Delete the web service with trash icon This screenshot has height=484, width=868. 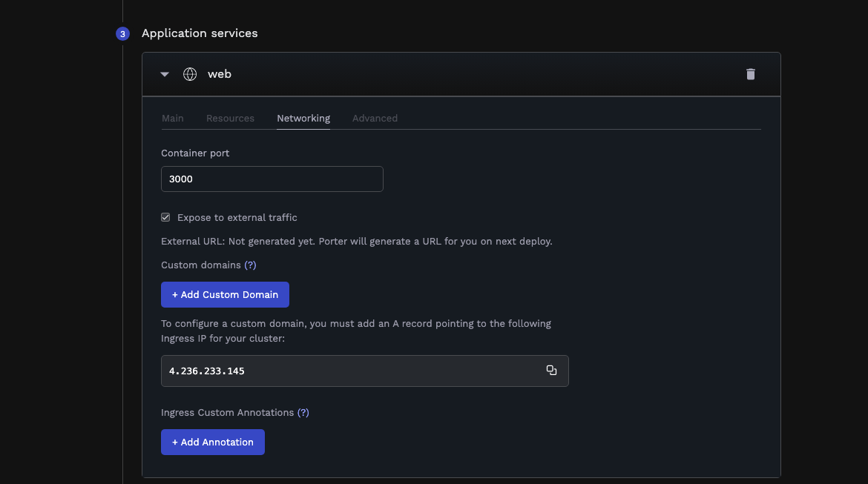pyautogui.click(x=750, y=74)
